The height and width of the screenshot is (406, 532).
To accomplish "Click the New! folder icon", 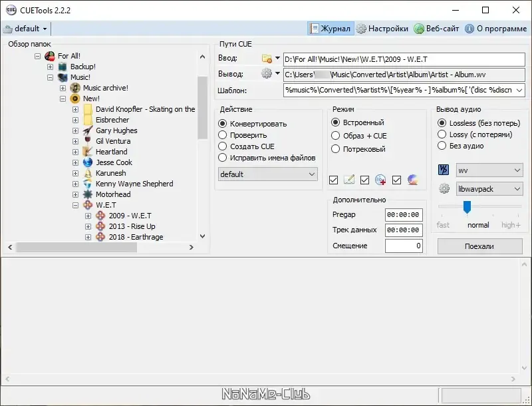I will pos(75,99).
